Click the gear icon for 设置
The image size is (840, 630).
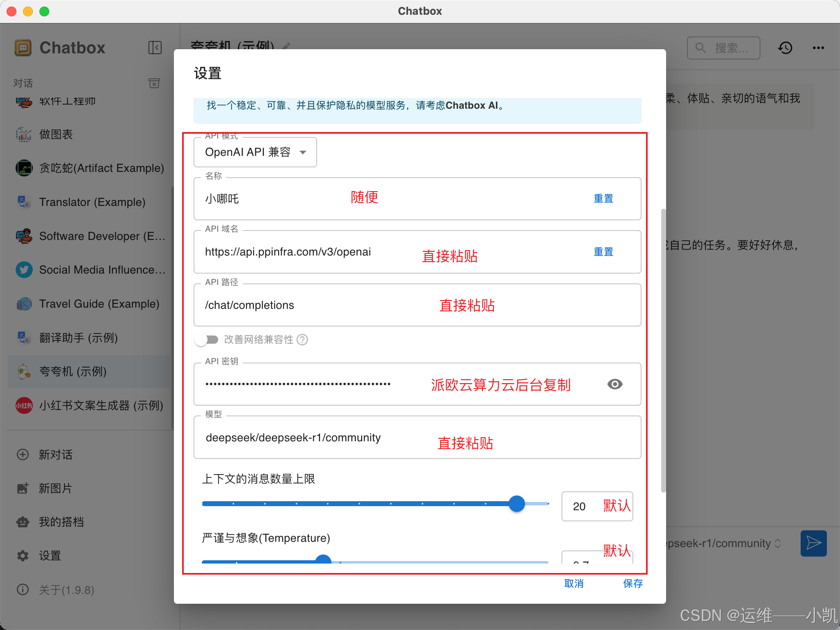[23, 556]
